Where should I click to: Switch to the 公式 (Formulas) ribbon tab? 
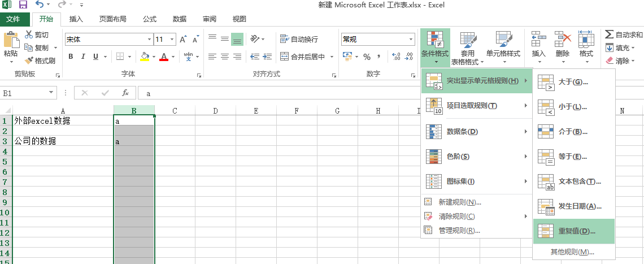pyautogui.click(x=150, y=19)
